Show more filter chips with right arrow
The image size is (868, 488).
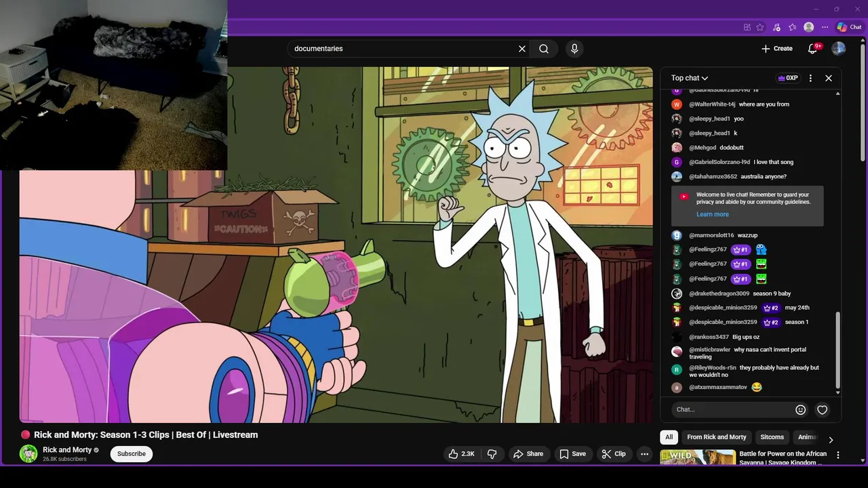(x=831, y=440)
